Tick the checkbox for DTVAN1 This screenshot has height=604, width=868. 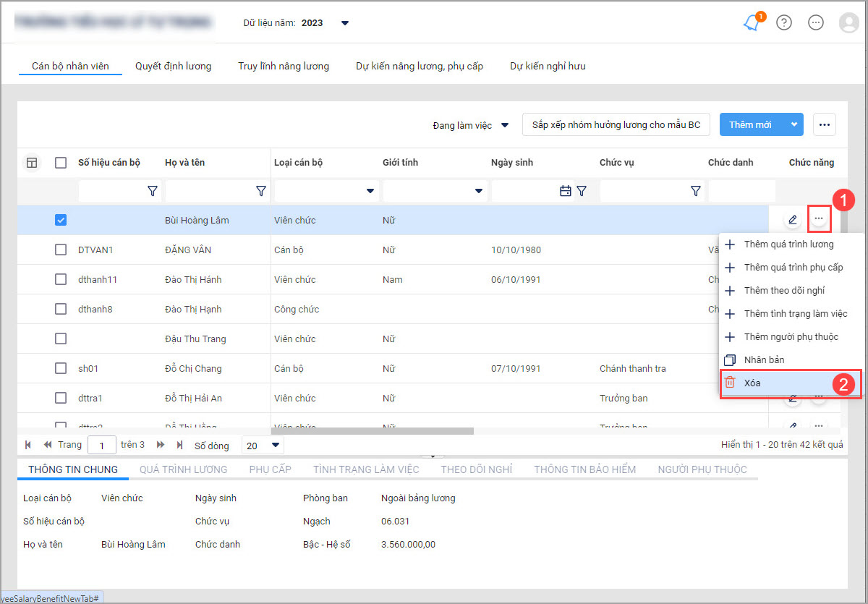[x=61, y=250]
